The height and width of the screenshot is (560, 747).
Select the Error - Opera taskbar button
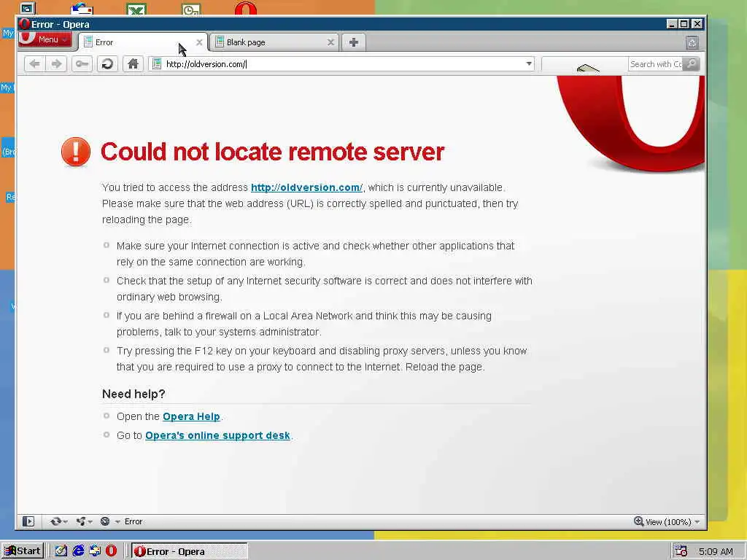coord(189,551)
